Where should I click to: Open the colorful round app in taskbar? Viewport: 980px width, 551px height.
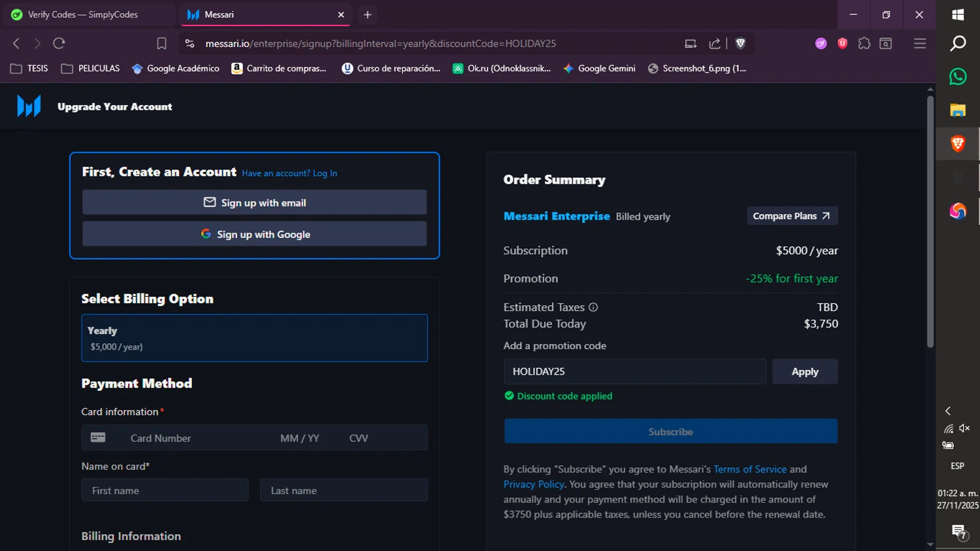(958, 210)
